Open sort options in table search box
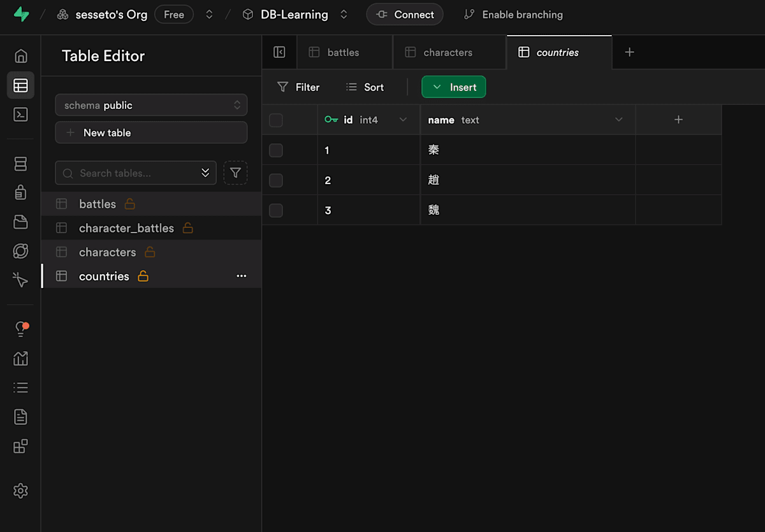 pos(205,173)
